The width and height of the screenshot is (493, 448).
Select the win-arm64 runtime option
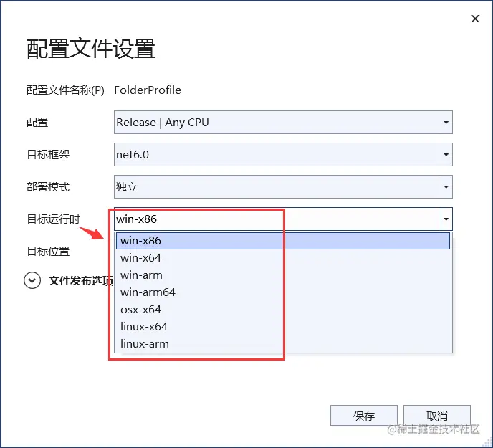tap(148, 292)
